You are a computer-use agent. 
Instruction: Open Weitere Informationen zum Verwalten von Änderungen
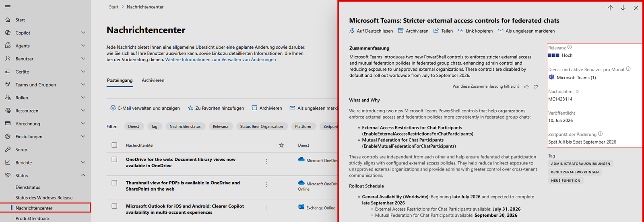[221, 60]
